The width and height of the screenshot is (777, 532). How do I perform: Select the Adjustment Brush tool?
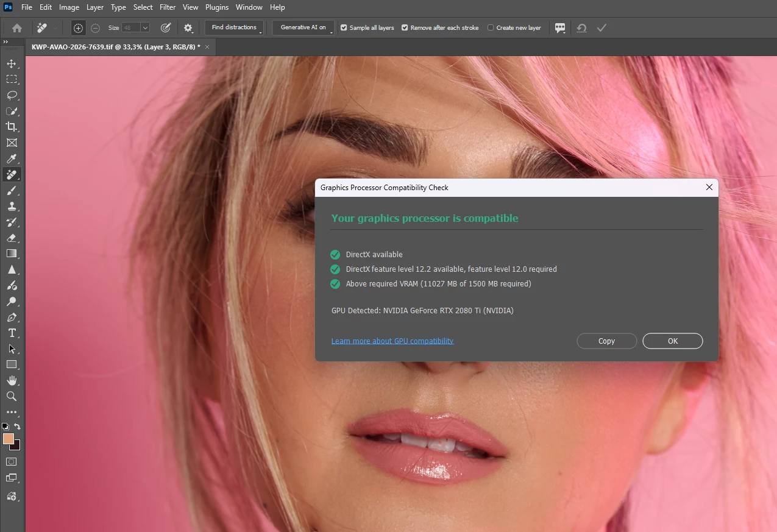click(x=12, y=285)
